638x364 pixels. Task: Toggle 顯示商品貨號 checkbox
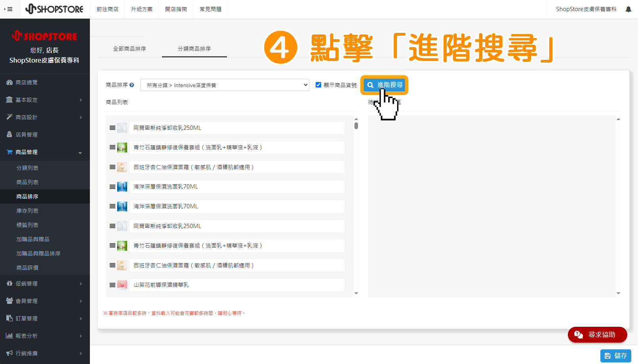318,85
